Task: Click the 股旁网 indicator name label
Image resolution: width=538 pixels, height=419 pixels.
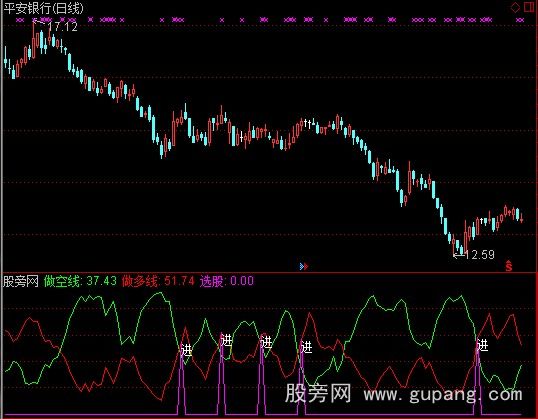Action: tap(21, 281)
